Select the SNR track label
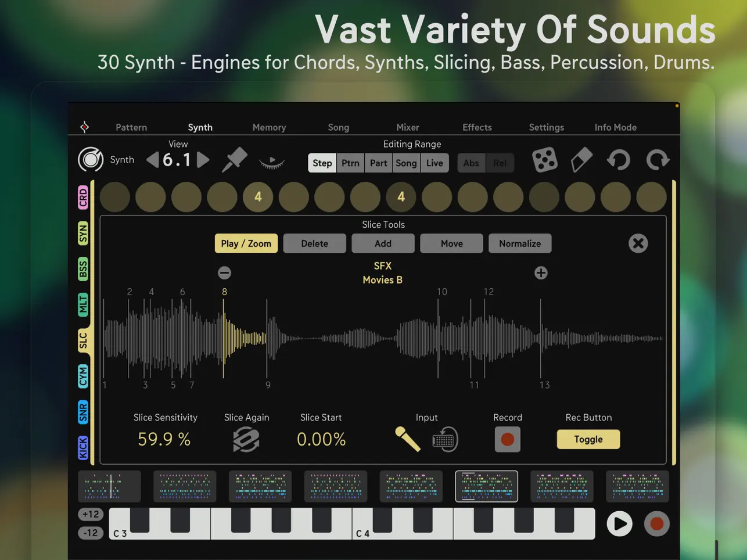Screen dimensions: 747x560 click(x=83, y=412)
